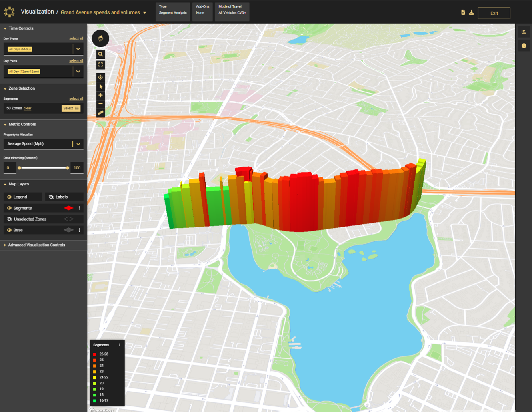The image size is (532, 412).
Task: Hide the Base layer
Action: (9, 230)
